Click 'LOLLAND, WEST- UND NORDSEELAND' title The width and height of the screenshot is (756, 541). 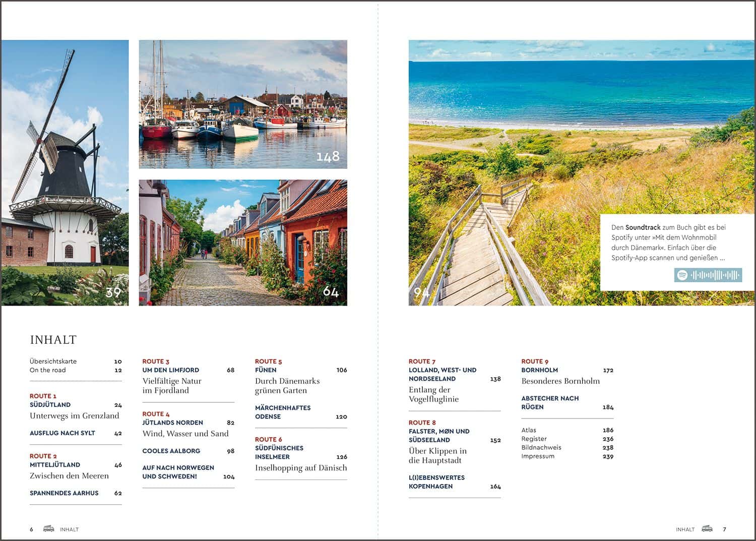pos(443,374)
